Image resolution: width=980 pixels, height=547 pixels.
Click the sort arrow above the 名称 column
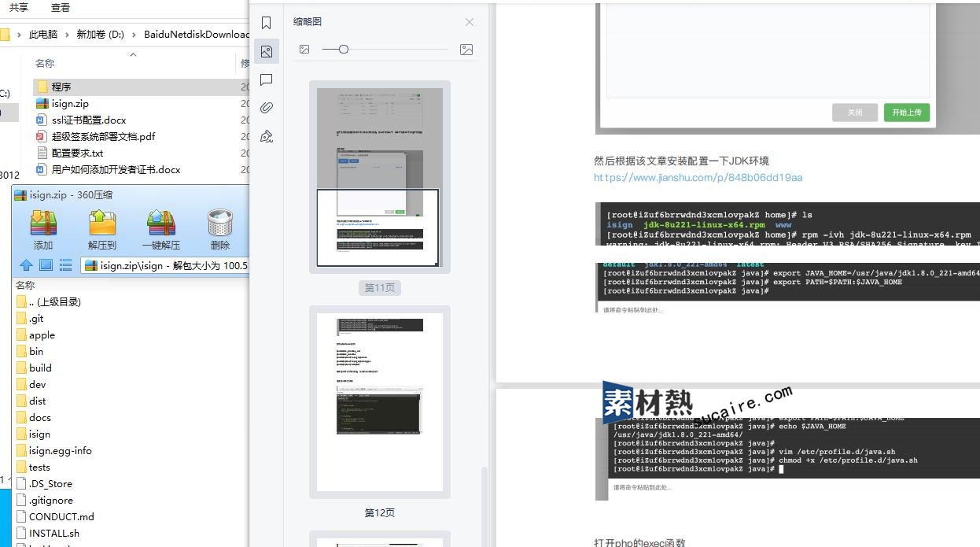(133, 54)
